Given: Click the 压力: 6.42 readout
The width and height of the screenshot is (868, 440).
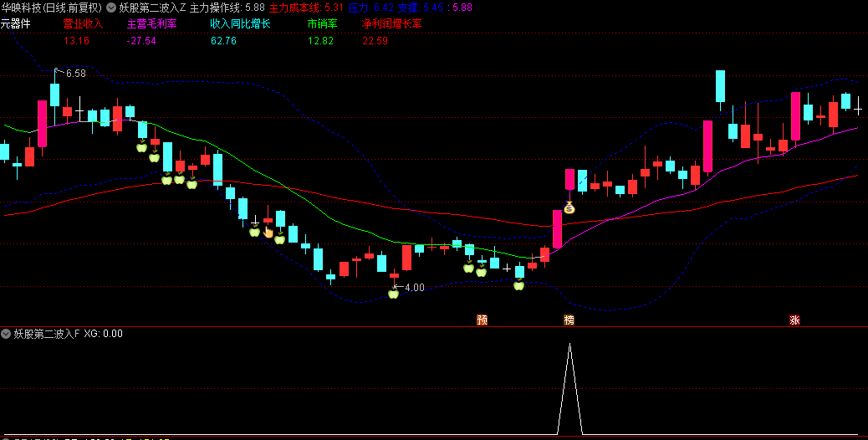Looking at the screenshot, I should coord(371,8).
